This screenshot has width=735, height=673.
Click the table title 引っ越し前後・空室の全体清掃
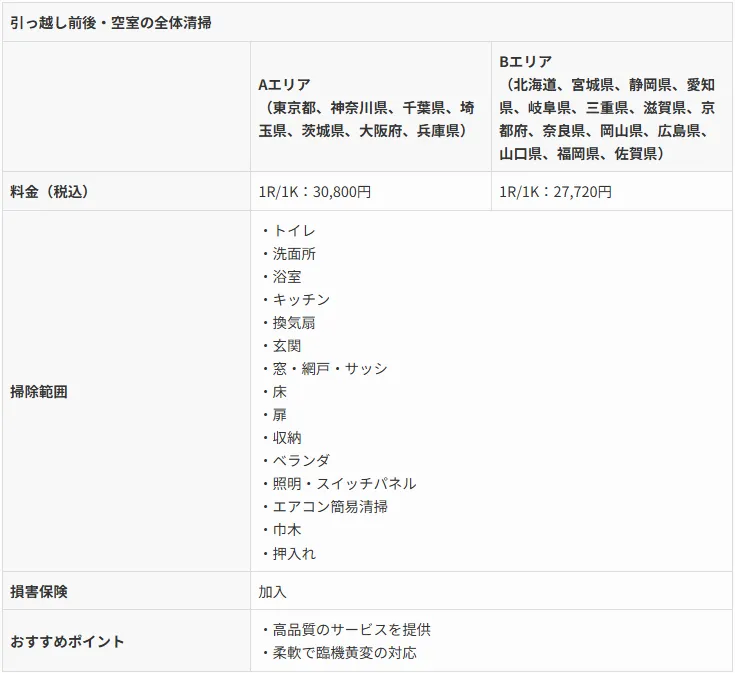pos(111,22)
